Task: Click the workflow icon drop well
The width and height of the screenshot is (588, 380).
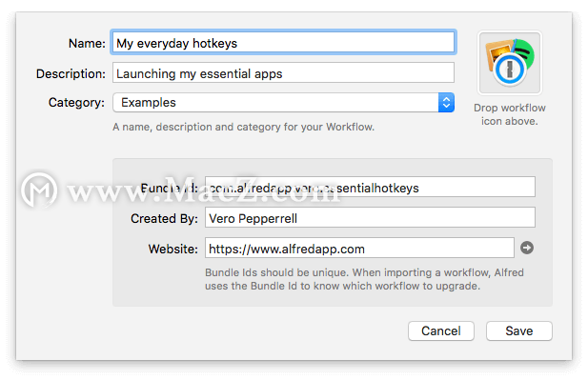Action: [x=510, y=63]
